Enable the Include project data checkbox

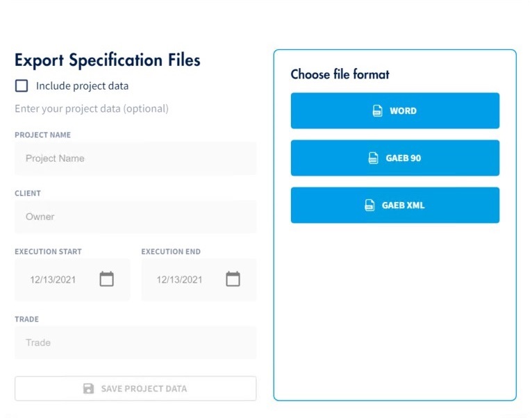coord(22,86)
